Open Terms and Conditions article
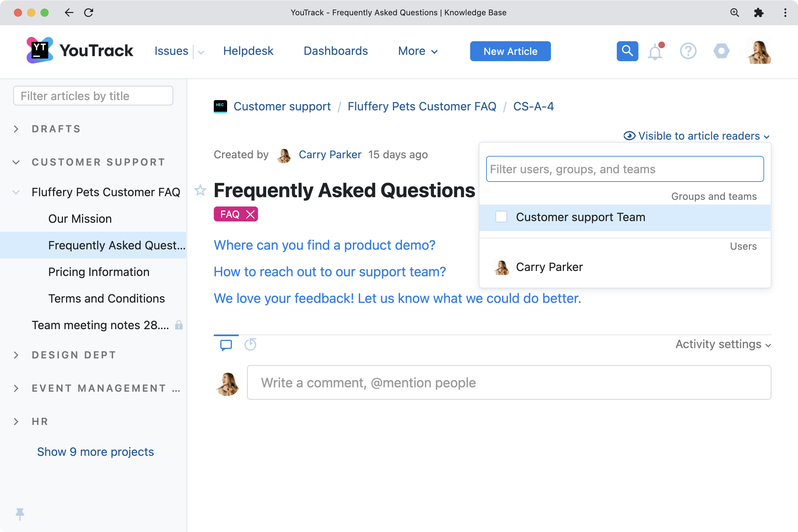The width and height of the screenshot is (798, 532). click(106, 299)
